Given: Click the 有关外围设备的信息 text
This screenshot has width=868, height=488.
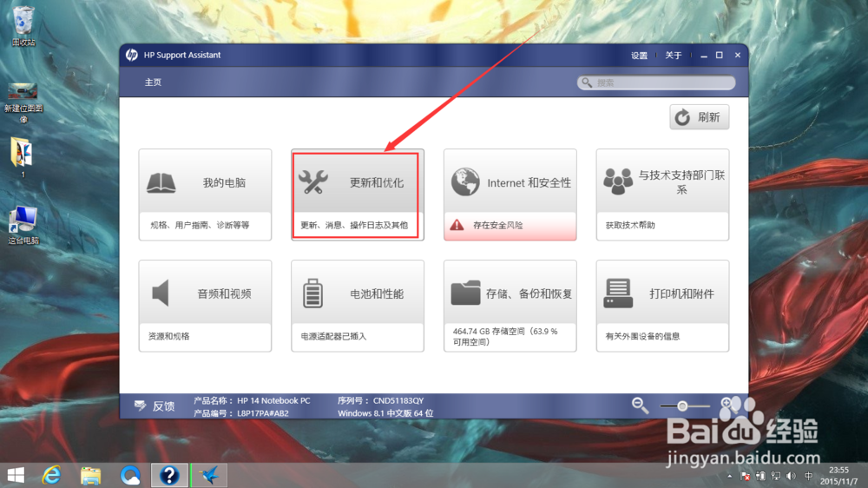Looking at the screenshot, I should pyautogui.click(x=642, y=336).
